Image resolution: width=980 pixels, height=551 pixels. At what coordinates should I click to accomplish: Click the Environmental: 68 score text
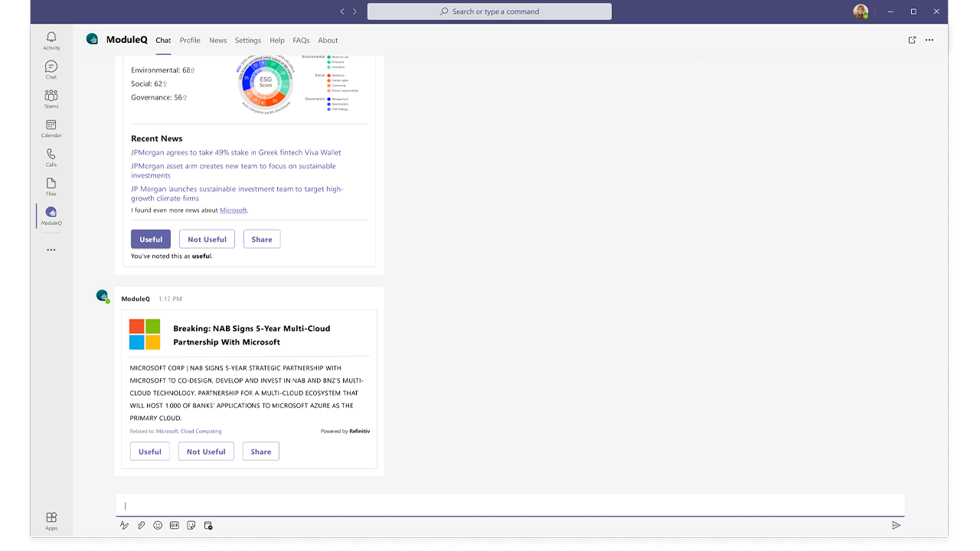point(163,70)
